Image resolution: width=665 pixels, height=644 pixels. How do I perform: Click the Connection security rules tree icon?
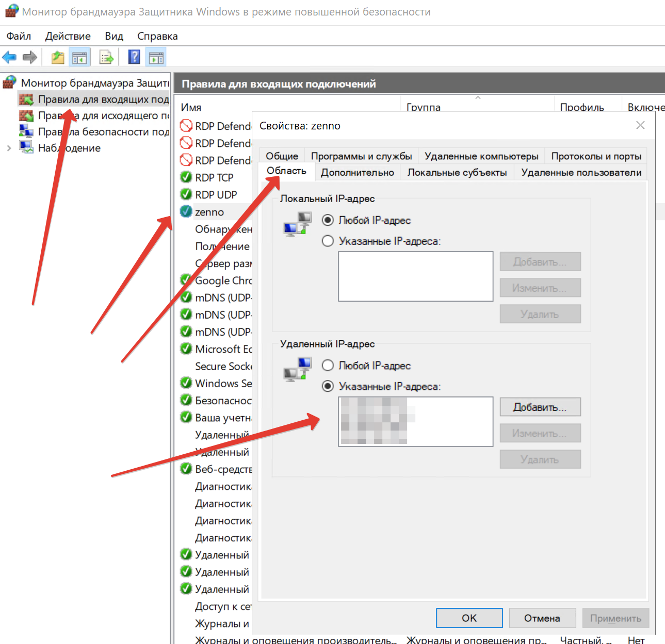(26, 131)
